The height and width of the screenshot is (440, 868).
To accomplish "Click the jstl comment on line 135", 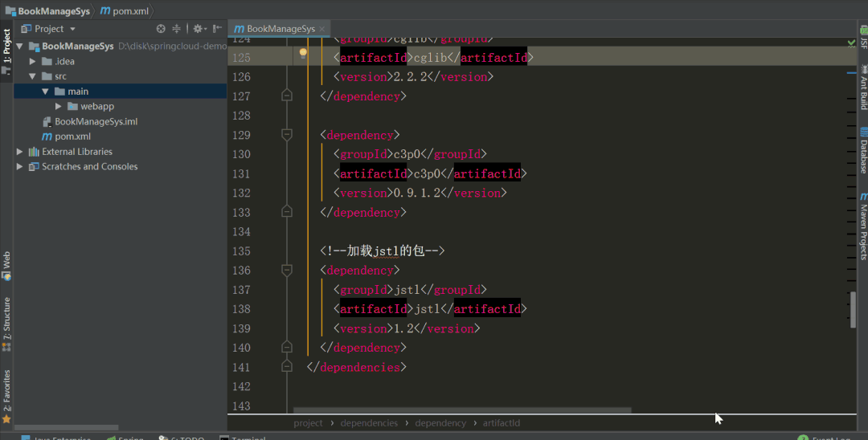I will tap(383, 251).
